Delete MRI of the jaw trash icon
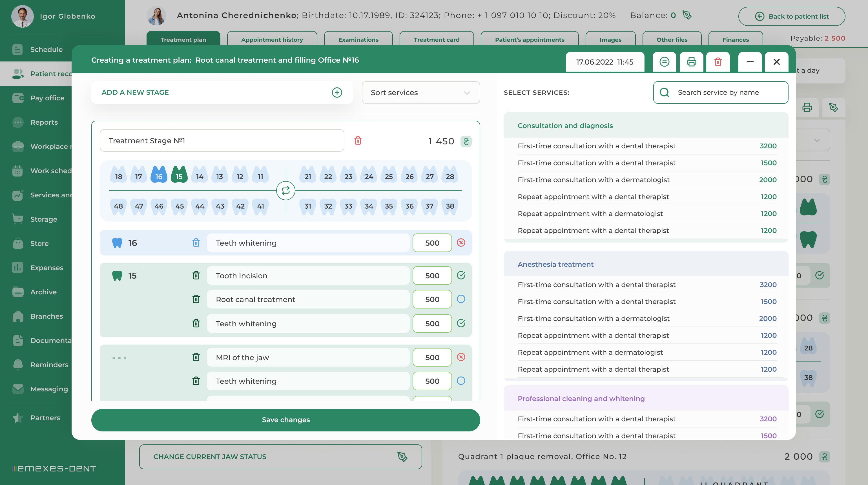Screen dimensions: 868x485 (x=196, y=357)
